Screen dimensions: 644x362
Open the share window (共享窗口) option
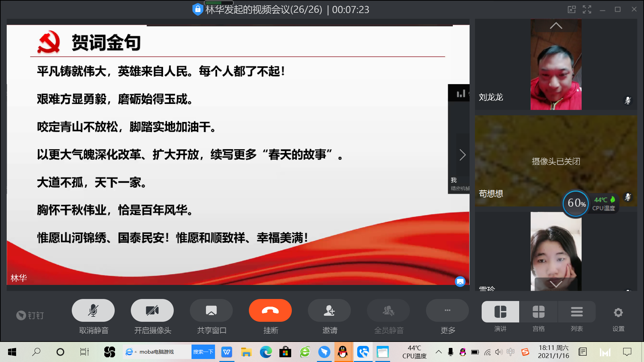pyautogui.click(x=211, y=311)
